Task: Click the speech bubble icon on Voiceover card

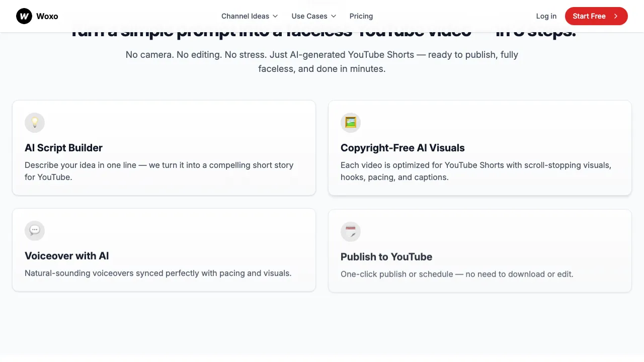Action: click(35, 230)
